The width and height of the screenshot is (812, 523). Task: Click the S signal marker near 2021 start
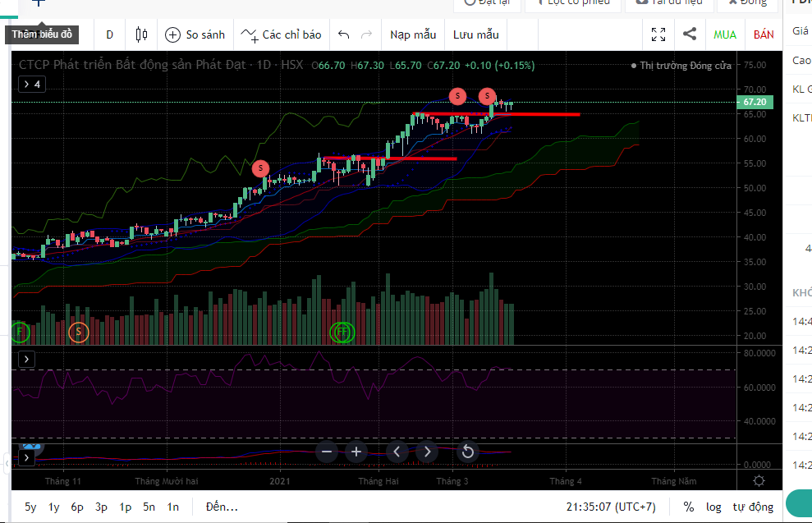[x=260, y=168]
